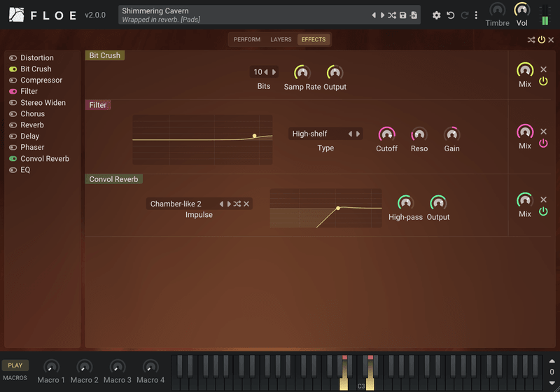Click the Samp Rate knob
560x392 pixels.
click(302, 73)
